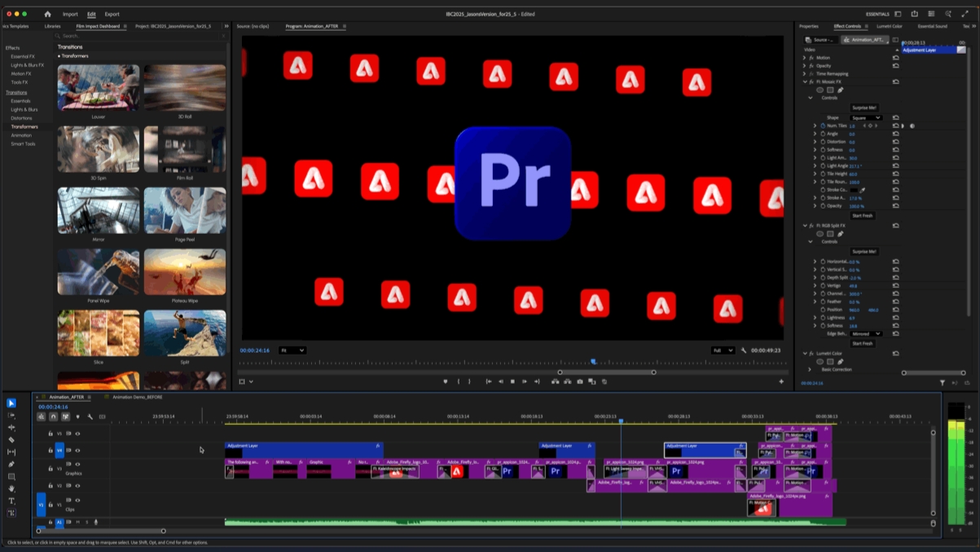This screenshot has width=980, height=552.
Task: Select the Page Peel transition thumbnail
Action: click(185, 211)
